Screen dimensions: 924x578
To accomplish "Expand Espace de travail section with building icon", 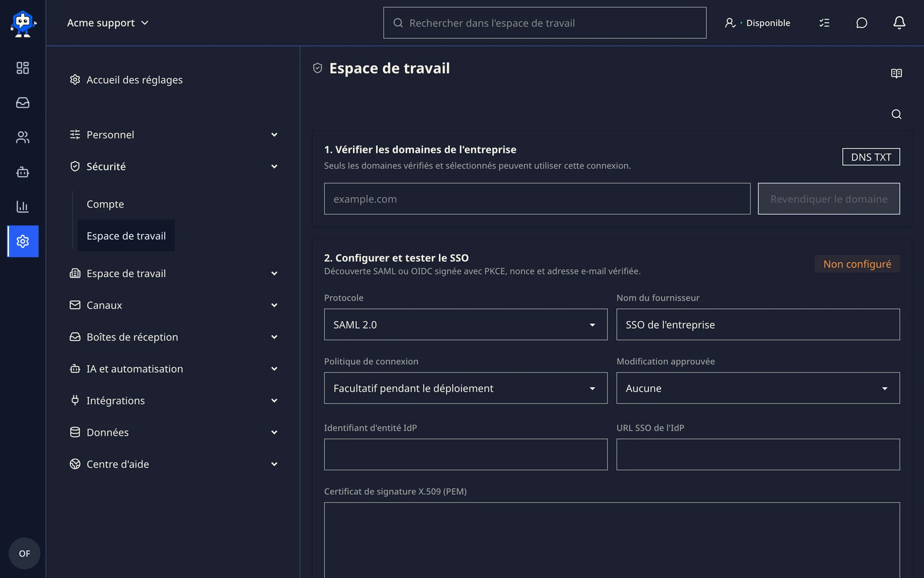I will [174, 273].
